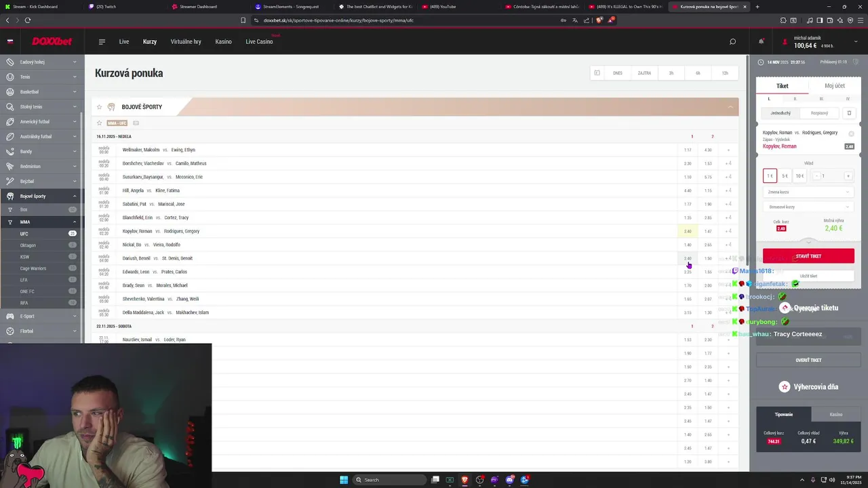
Task: Favorite the Bojové športy section star
Action: click(x=100, y=107)
